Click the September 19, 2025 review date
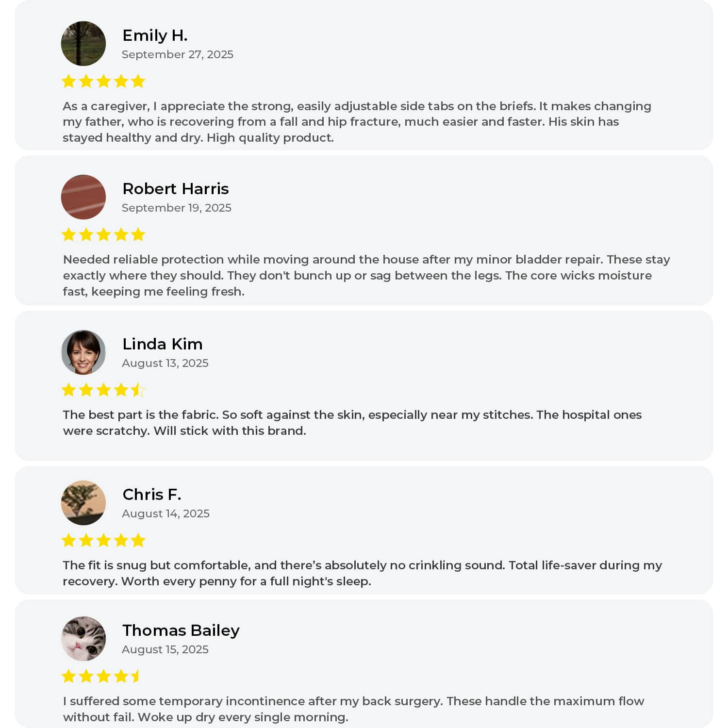The image size is (728, 728). coord(176,208)
